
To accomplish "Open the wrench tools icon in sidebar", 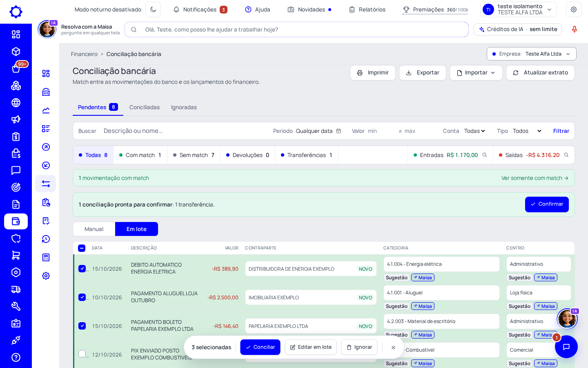I will (16, 306).
